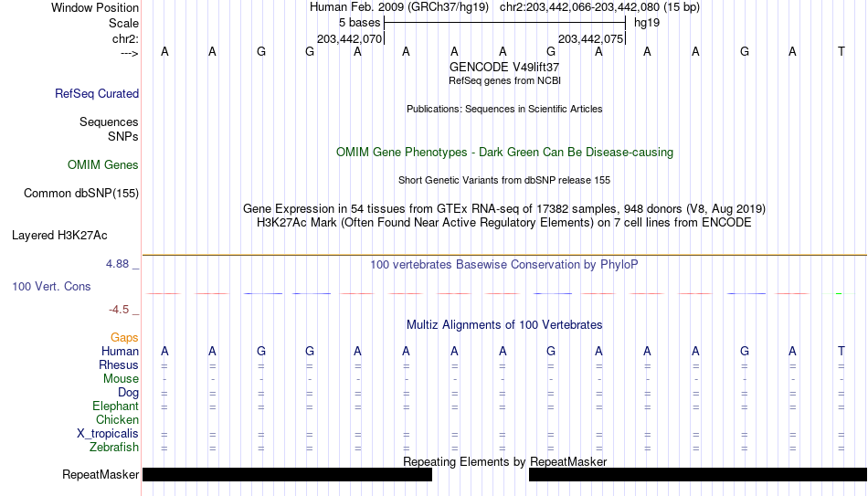This screenshot has width=868, height=496.
Task: Click the '5 bases' scale bar label
Action: [x=359, y=23]
